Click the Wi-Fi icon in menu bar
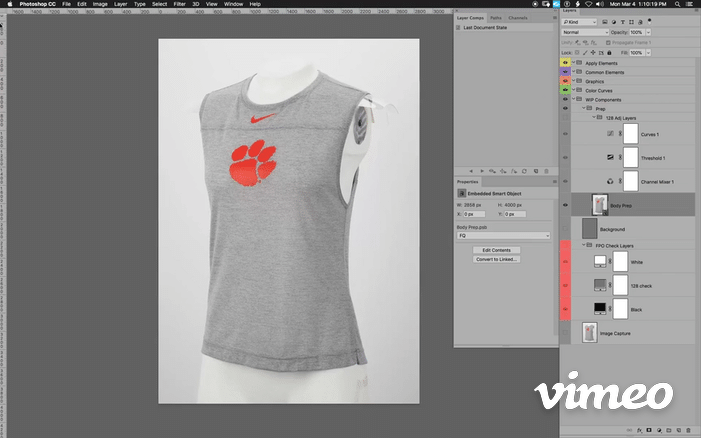 [588, 4]
